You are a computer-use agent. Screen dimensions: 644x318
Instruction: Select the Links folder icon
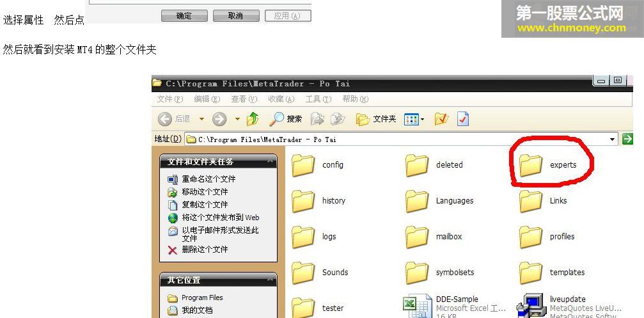tap(531, 201)
